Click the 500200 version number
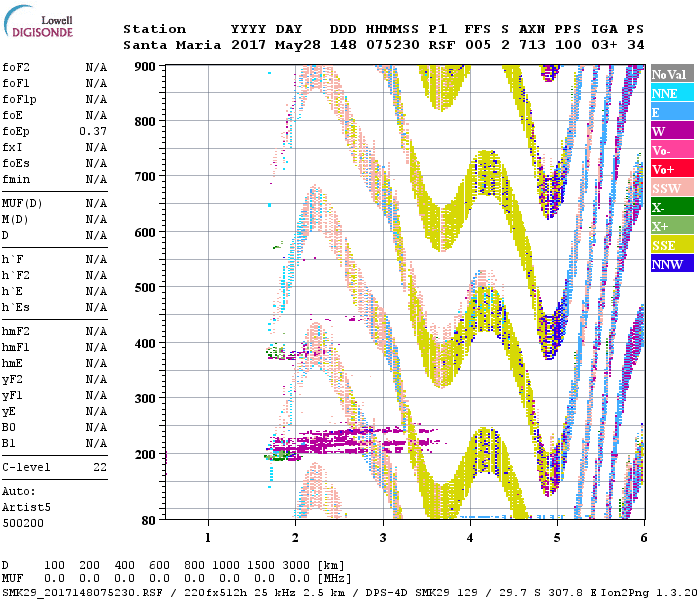 23,523
